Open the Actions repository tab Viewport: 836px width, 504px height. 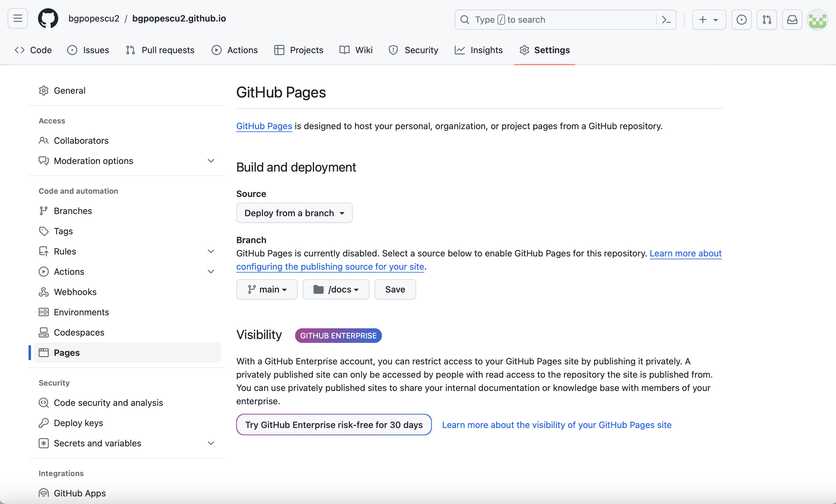235,50
